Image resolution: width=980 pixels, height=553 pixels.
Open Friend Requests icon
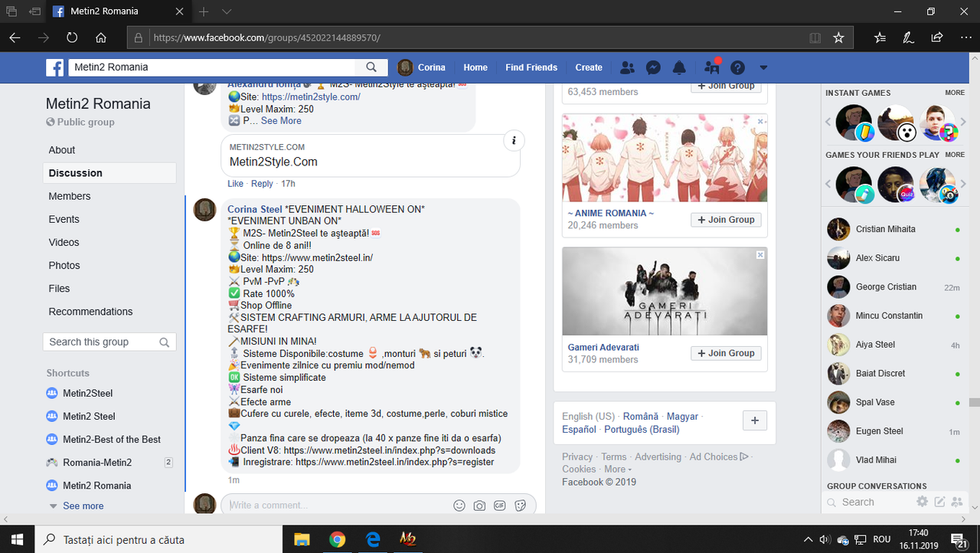tap(627, 67)
